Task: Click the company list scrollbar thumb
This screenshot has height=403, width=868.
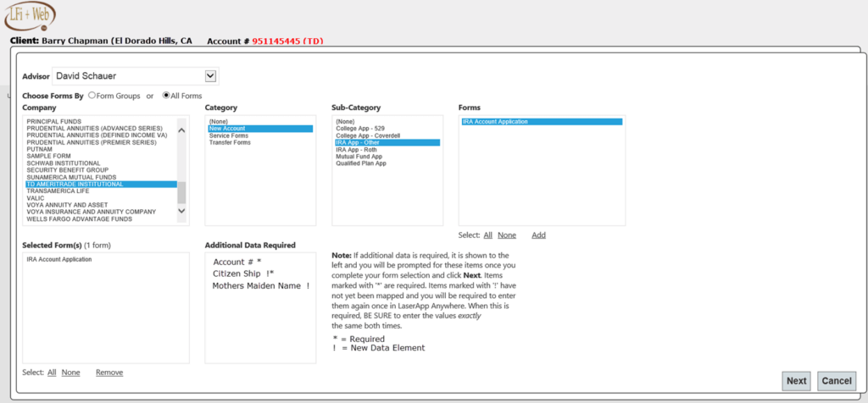Action: click(x=181, y=192)
